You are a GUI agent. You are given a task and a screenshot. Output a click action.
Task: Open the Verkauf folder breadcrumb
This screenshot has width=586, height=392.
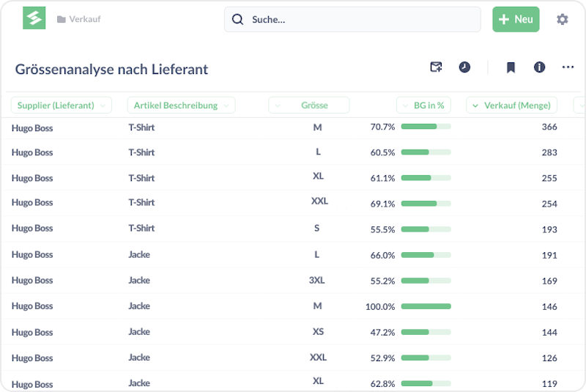(x=79, y=19)
